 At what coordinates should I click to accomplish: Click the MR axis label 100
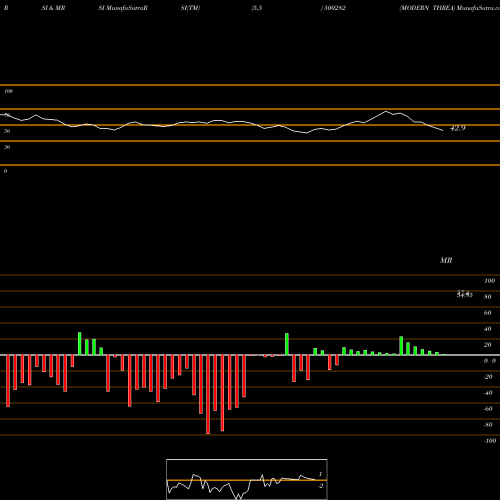tap(489, 281)
